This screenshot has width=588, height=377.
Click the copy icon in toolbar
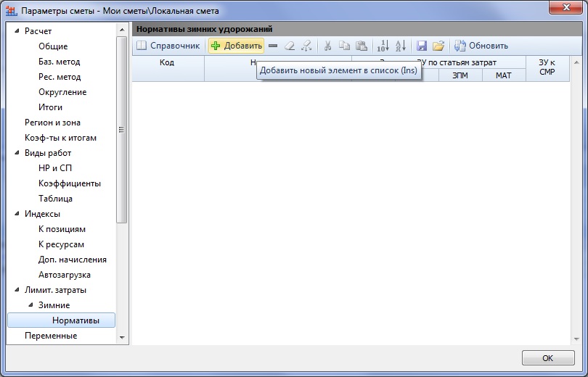[x=344, y=46]
